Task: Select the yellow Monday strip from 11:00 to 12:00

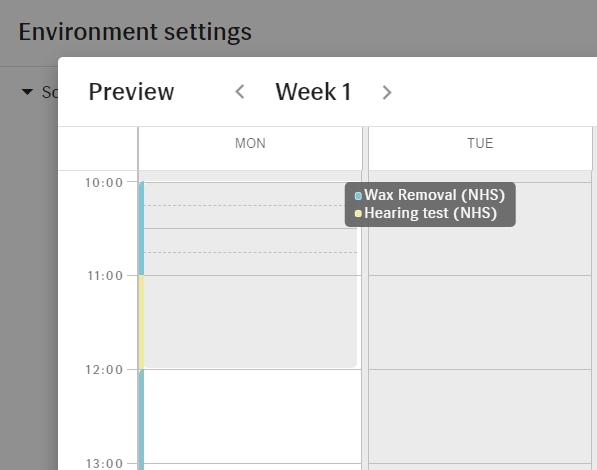Action: tap(141, 322)
